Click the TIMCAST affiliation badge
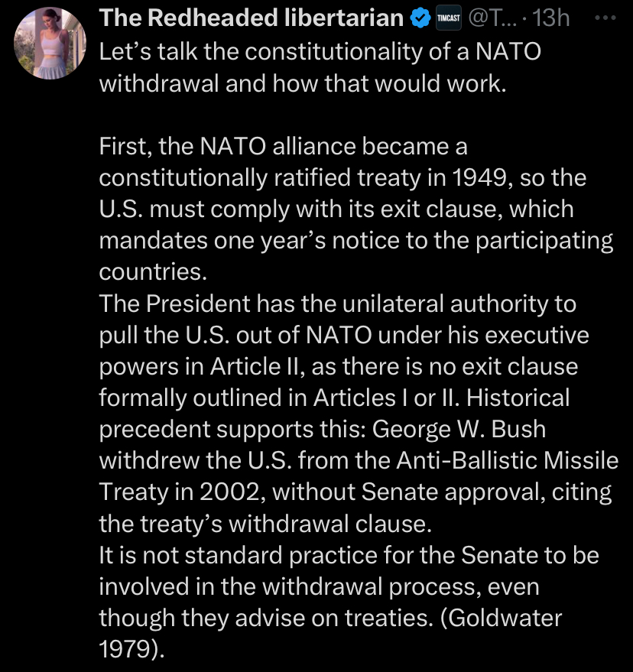Image resolution: width=633 pixels, height=672 pixels. (448, 18)
